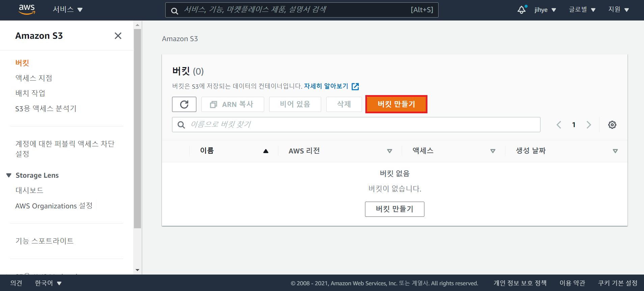
Task: Click the external link icon beside 자세히 알아보기
Action: pyautogui.click(x=355, y=86)
